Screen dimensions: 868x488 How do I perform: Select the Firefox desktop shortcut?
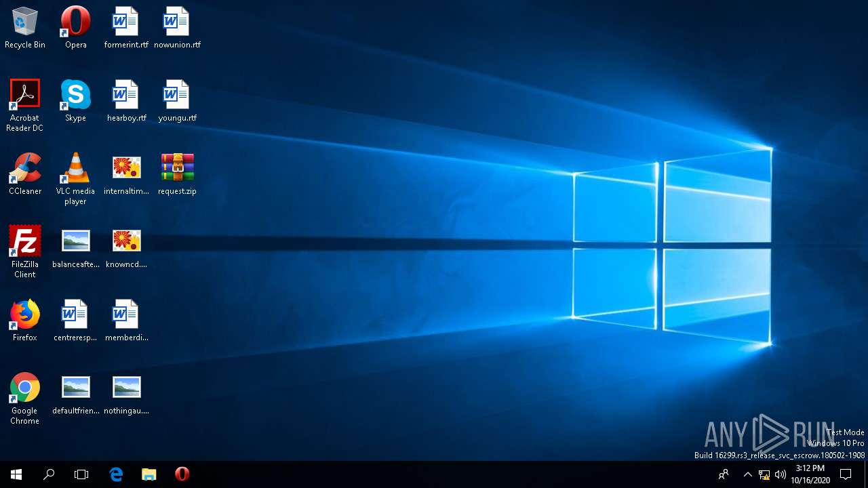(25, 321)
